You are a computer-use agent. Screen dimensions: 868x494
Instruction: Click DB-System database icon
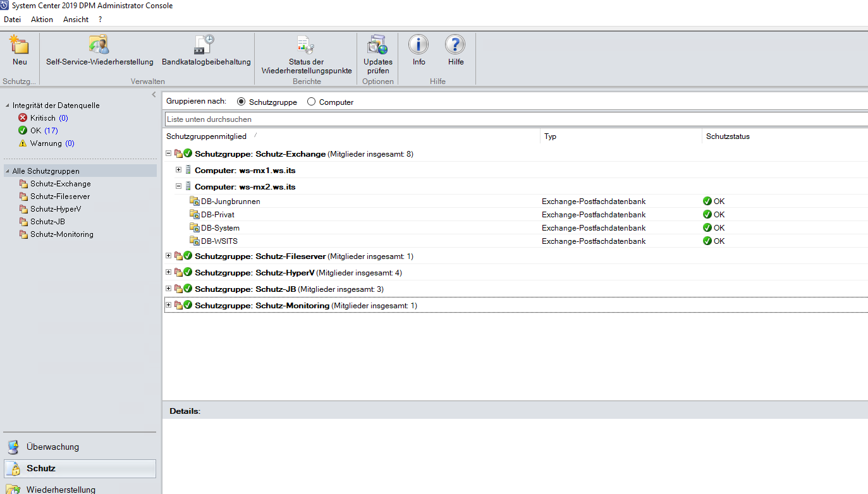[195, 228]
